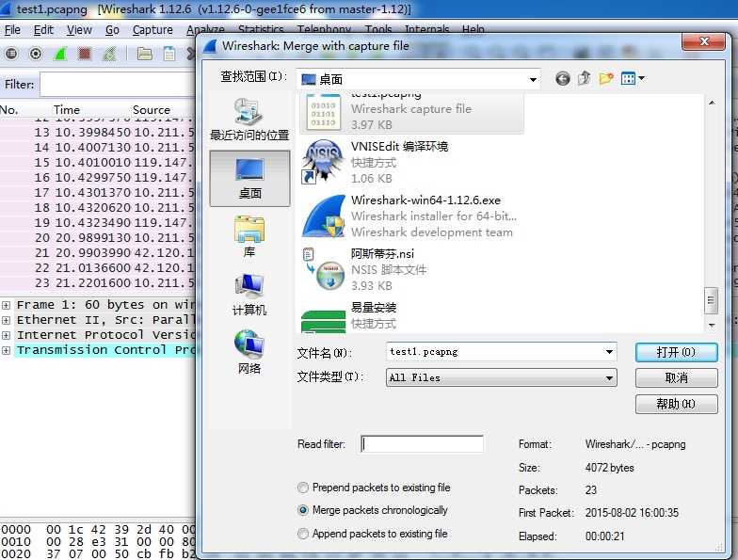The height and width of the screenshot is (560, 738).
Task: Go back to previous folder in dialog
Action: 563,79
